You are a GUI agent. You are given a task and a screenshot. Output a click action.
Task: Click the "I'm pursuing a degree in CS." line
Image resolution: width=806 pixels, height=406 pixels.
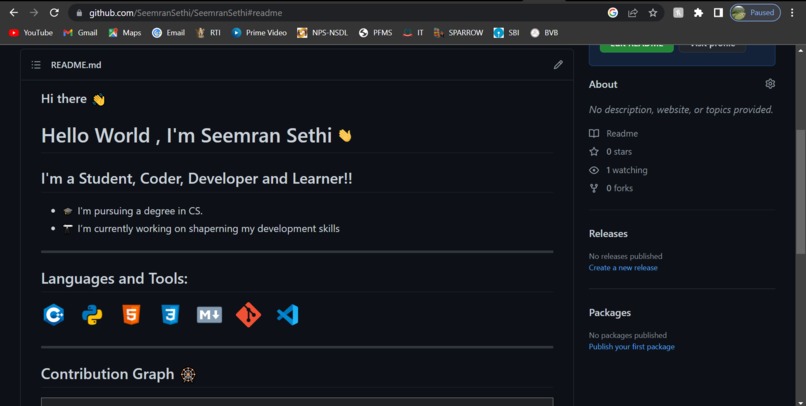140,211
